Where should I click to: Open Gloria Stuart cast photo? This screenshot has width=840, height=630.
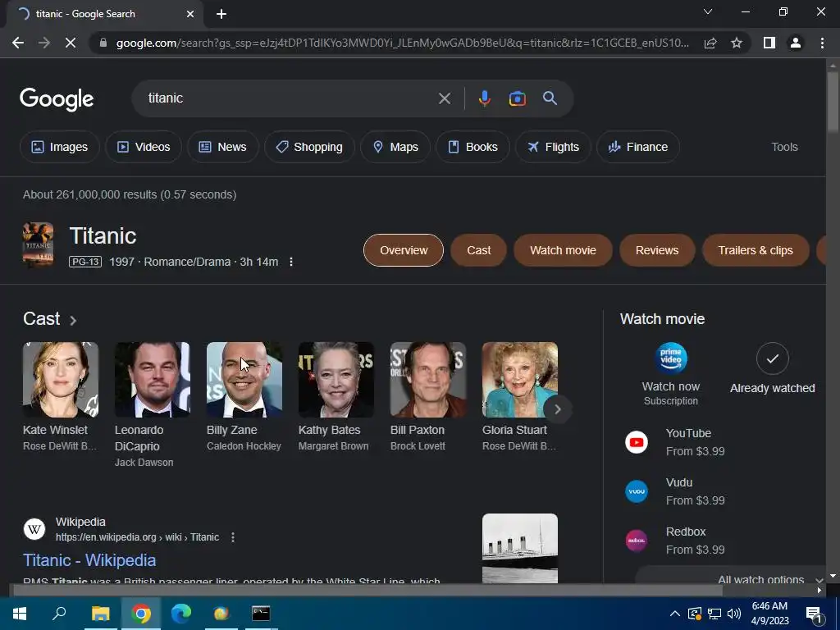(519, 380)
